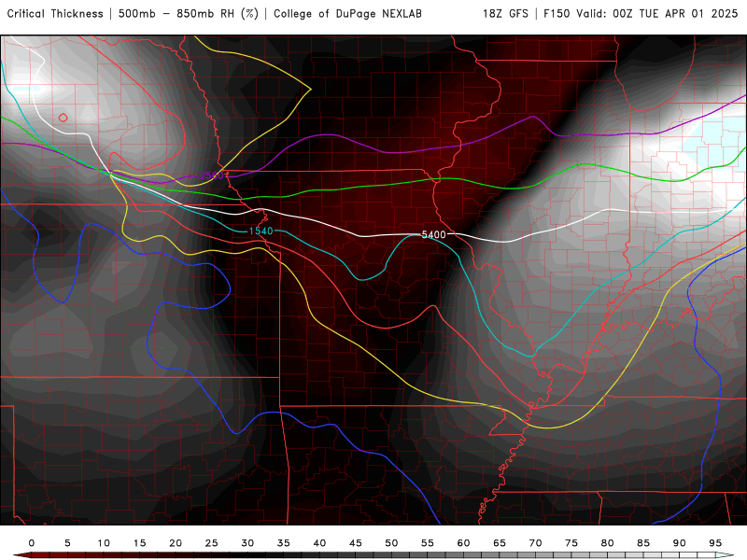Screen dimensions: 747x560
Task: Click the purple 2560 contour label
Action: 211,175
